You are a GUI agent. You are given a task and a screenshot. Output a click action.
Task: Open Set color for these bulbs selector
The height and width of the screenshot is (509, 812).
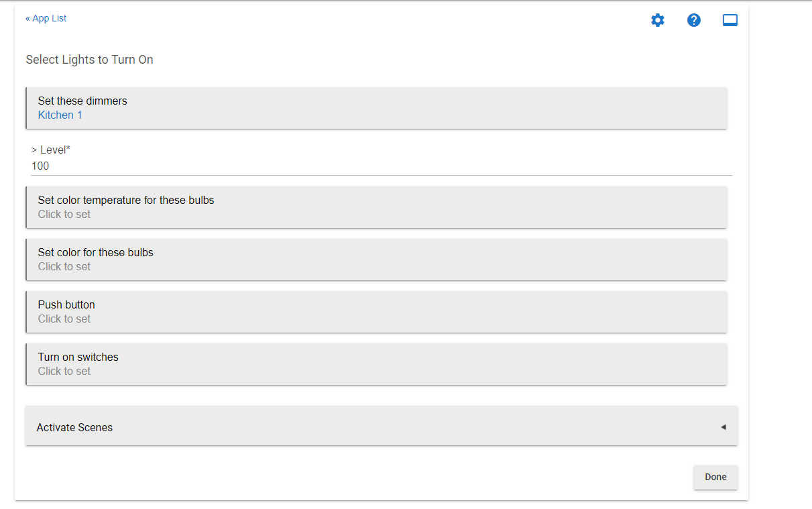pos(376,260)
